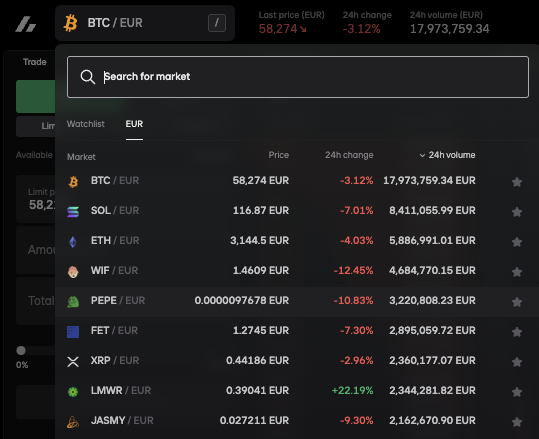Sort by the Price column header

pyautogui.click(x=278, y=155)
